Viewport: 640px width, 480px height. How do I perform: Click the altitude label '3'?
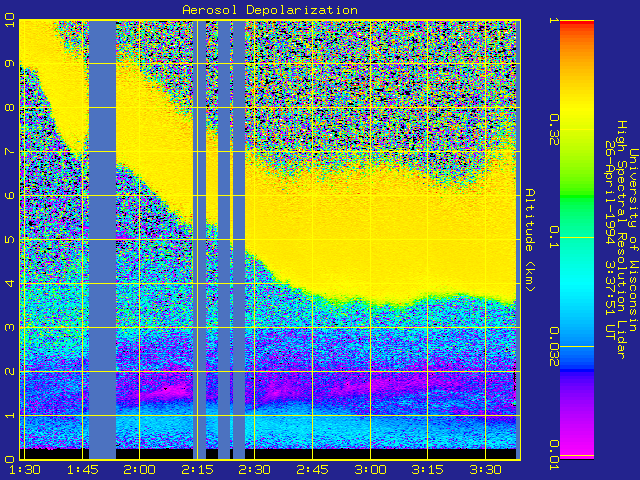(10, 327)
